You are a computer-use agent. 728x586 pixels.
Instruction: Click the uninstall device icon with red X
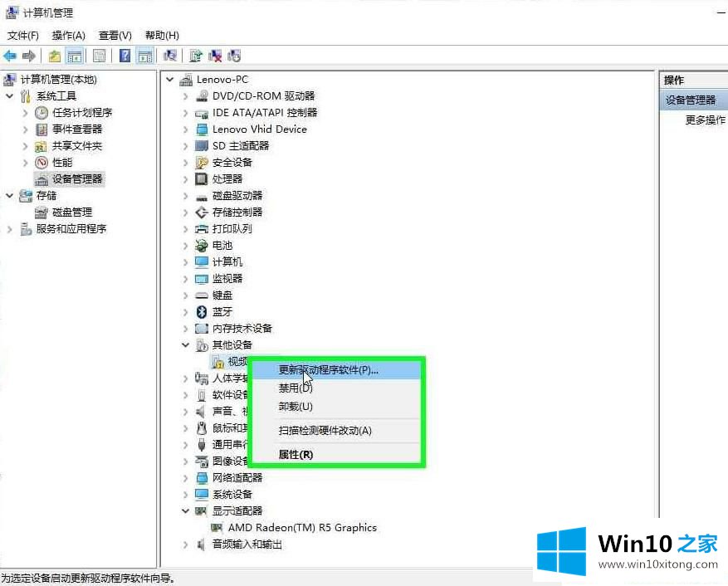tap(215, 56)
